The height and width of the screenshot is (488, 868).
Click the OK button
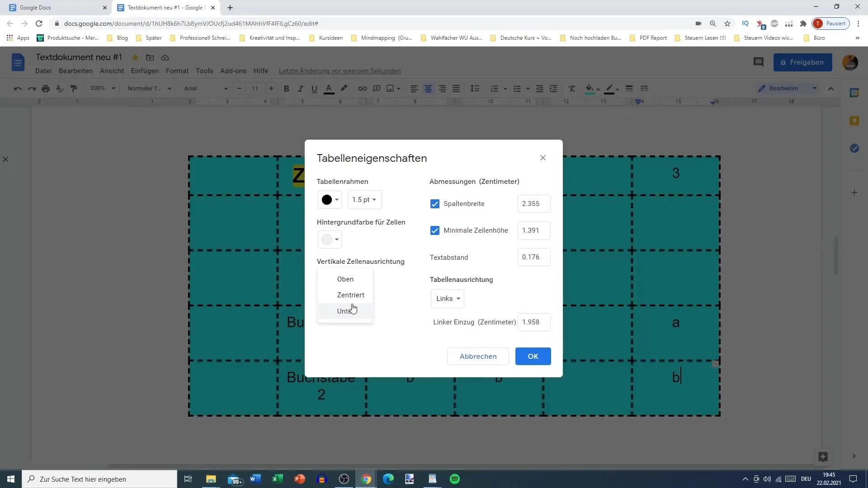(x=533, y=356)
